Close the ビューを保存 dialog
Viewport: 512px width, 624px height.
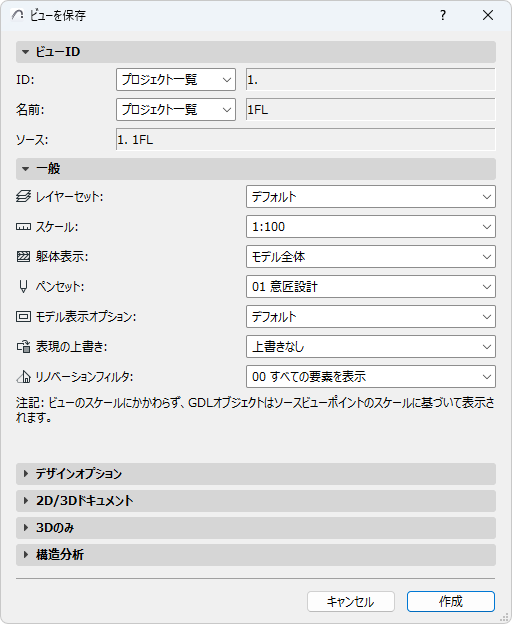pos(488,15)
